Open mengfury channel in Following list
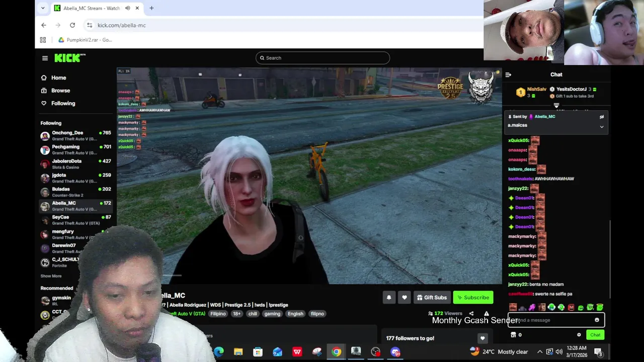Viewport: 644px width, 362px height. (x=75, y=234)
